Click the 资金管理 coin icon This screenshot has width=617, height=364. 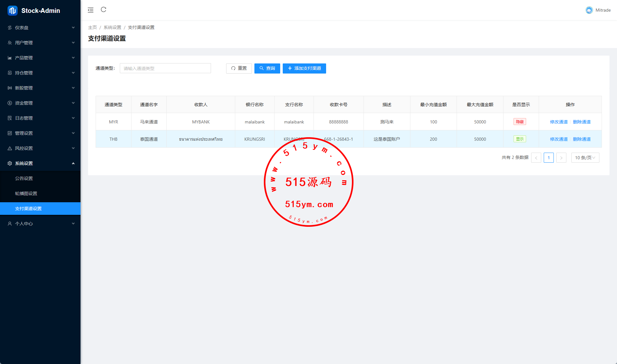10,103
